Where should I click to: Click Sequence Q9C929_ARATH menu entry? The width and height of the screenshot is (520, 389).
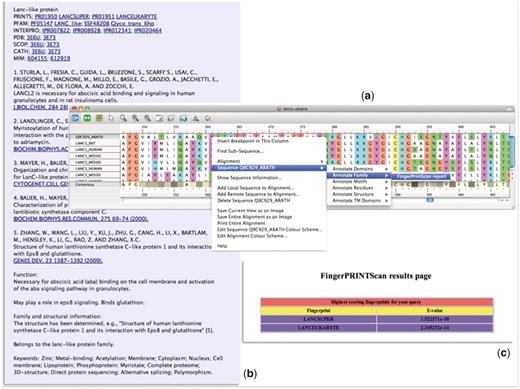[269, 168]
